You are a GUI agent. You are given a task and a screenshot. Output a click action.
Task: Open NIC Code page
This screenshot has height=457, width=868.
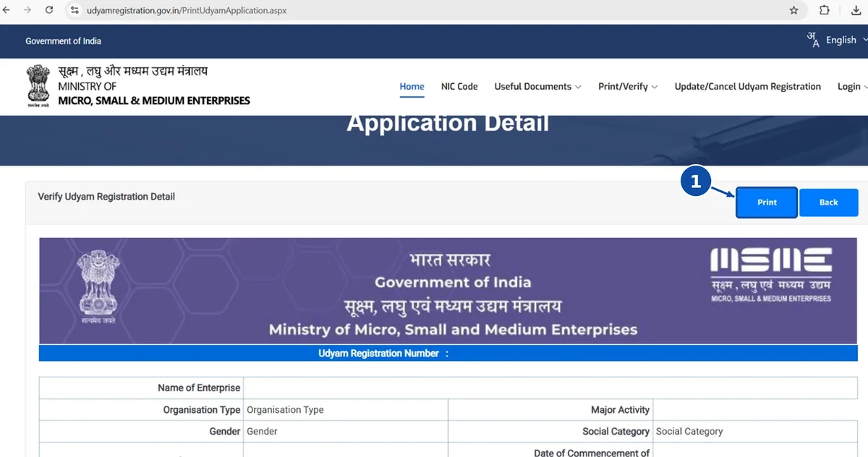coord(459,87)
